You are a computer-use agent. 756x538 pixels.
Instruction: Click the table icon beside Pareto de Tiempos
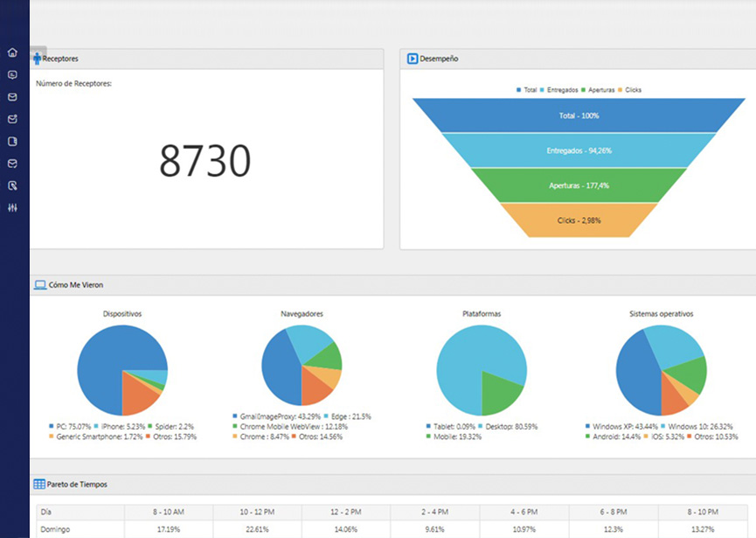click(x=39, y=484)
